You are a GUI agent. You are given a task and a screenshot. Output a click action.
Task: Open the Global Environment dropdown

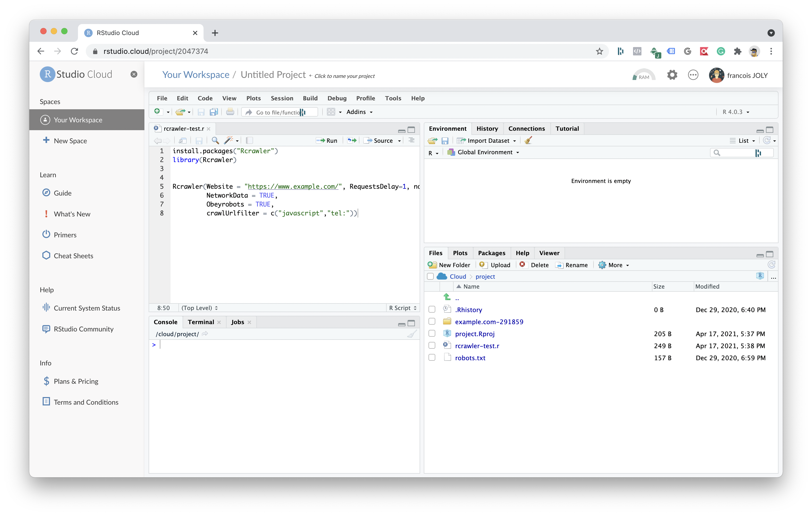[483, 152]
